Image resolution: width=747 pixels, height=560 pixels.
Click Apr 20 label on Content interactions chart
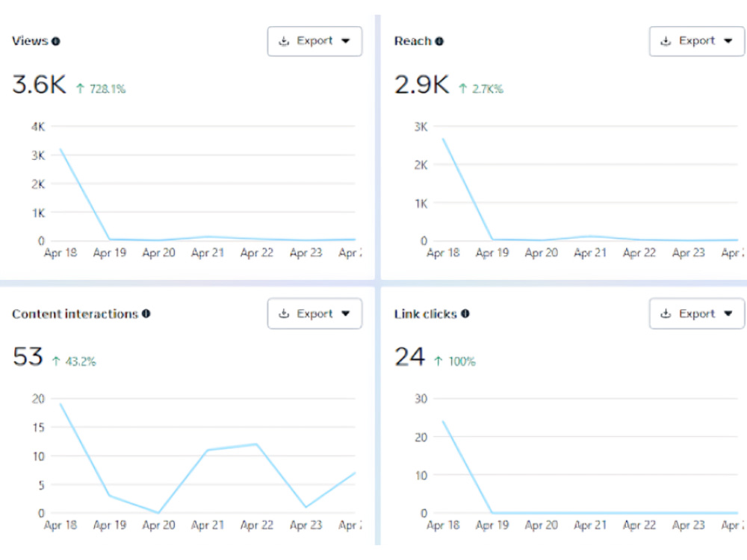point(158,525)
